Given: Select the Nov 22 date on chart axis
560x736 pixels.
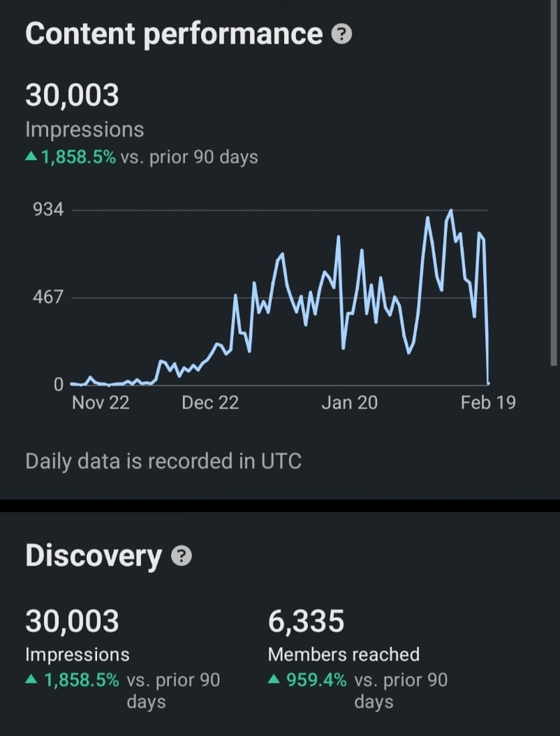Looking at the screenshot, I should (x=101, y=402).
